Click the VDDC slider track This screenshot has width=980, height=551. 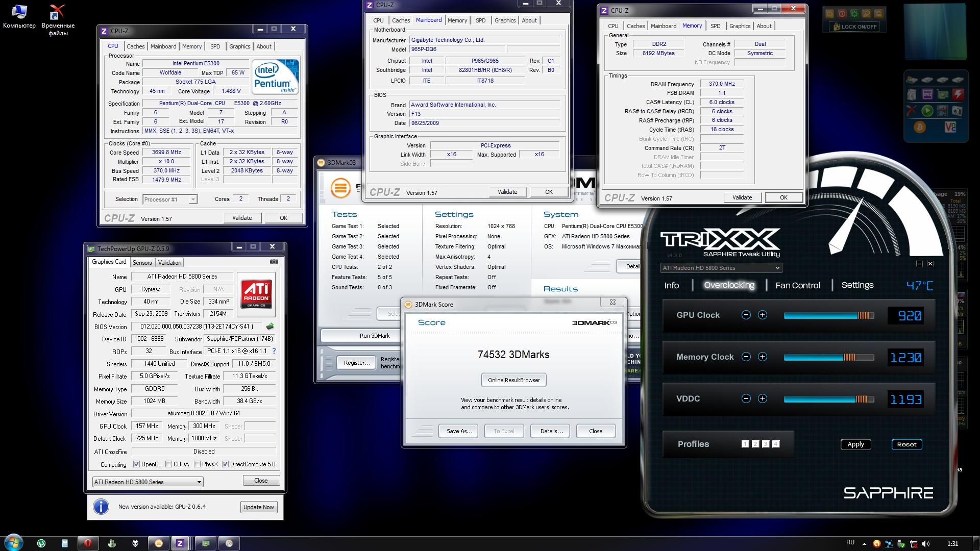829,399
